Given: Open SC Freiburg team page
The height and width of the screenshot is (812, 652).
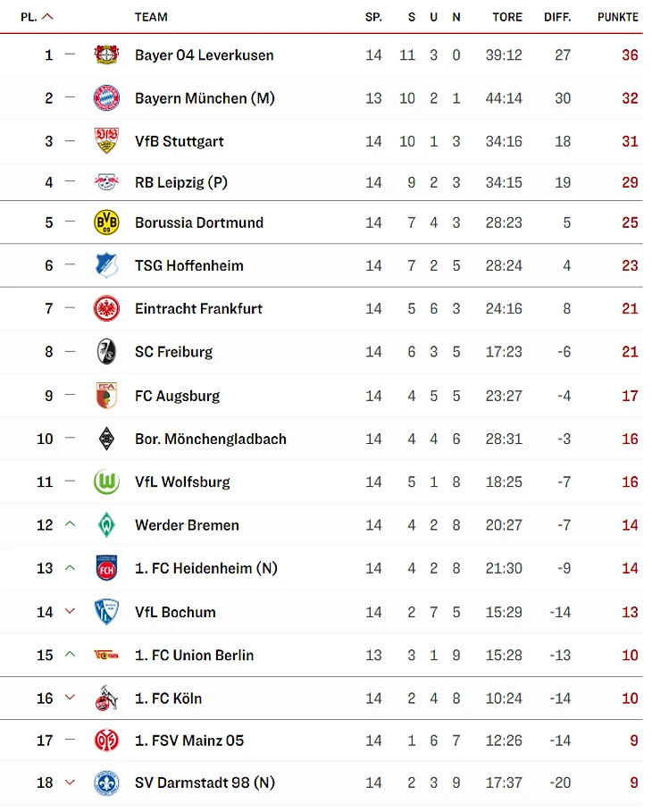Looking at the screenshot, I should (174, 352).
